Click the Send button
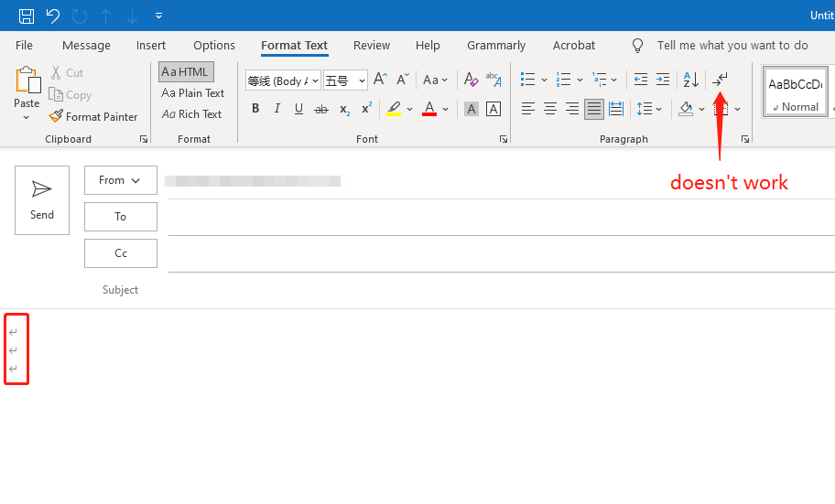This screenshot has height=504, width=835. pyautogui.click(x=42, y=200)
